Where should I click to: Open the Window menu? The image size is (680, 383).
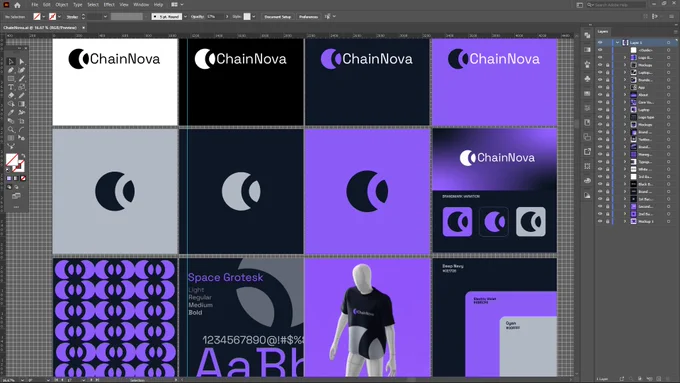[x=141, y=5]
